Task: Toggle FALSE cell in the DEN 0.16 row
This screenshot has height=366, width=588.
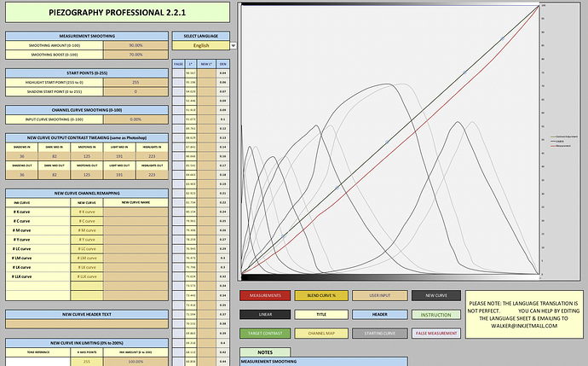Action: click(x=178, y=156)
